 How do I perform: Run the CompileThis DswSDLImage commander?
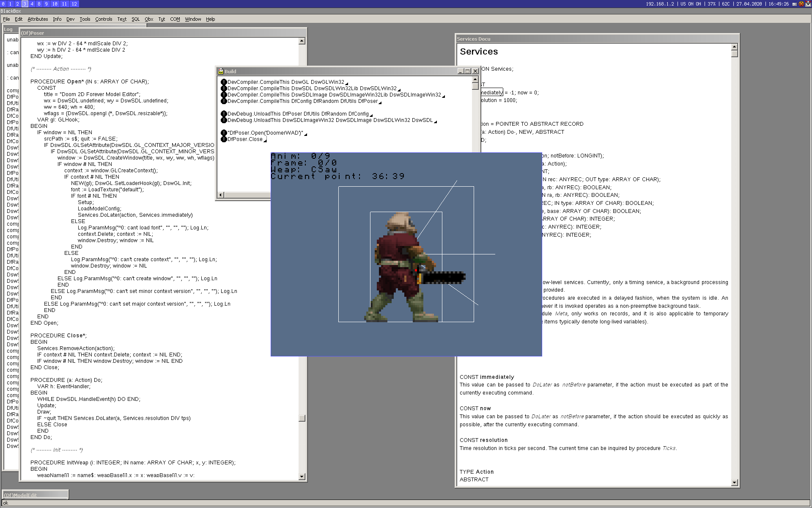tap(224, 95)
